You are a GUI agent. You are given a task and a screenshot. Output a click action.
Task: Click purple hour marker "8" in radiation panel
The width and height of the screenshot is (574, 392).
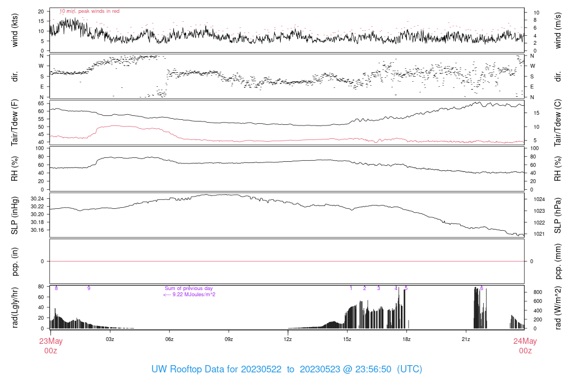57,288
